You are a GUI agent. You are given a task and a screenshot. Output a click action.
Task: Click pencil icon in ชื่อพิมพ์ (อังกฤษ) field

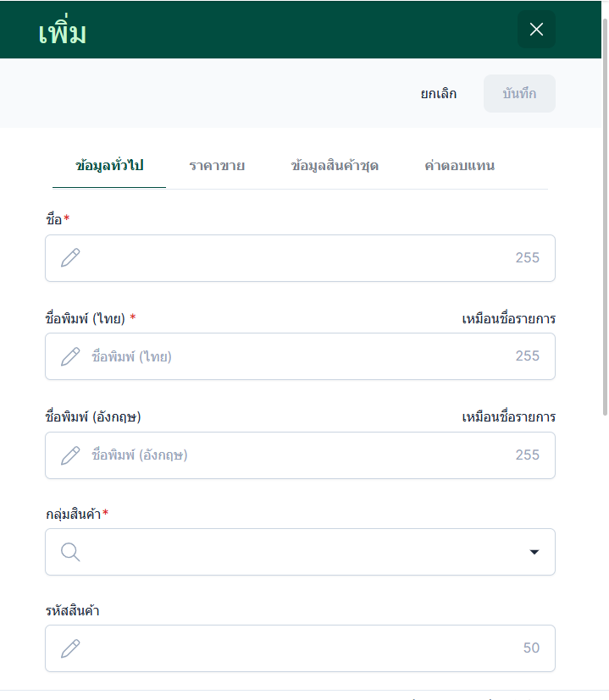[70, 455]
